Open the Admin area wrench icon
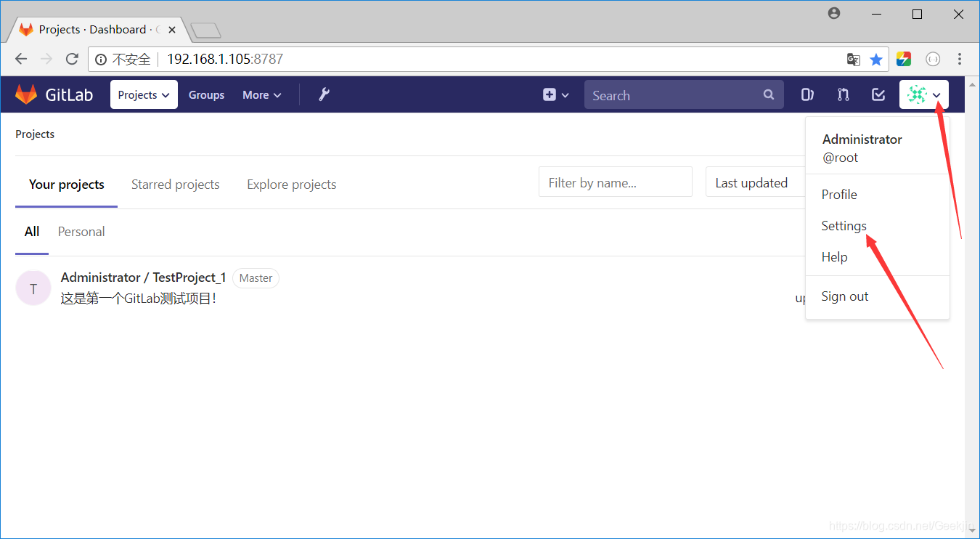980x539 pixels. (324, 94)
